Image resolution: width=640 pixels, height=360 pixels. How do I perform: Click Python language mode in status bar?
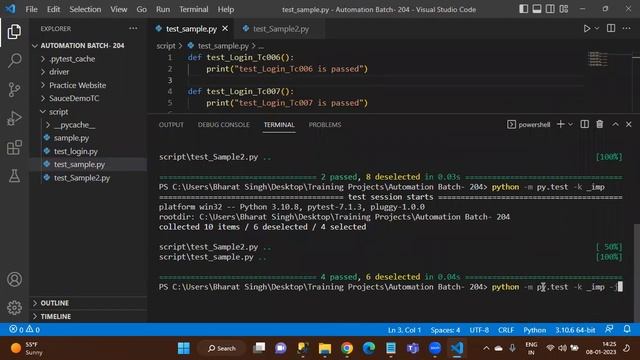[535, 330]
